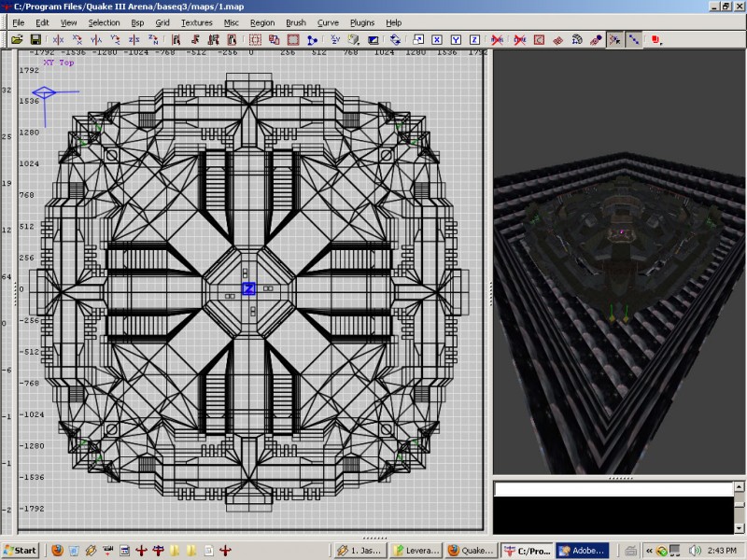This screenshot has width=747, height=560.
Task: Click the Select Inside icon
Action: click(x=232, y=39)
